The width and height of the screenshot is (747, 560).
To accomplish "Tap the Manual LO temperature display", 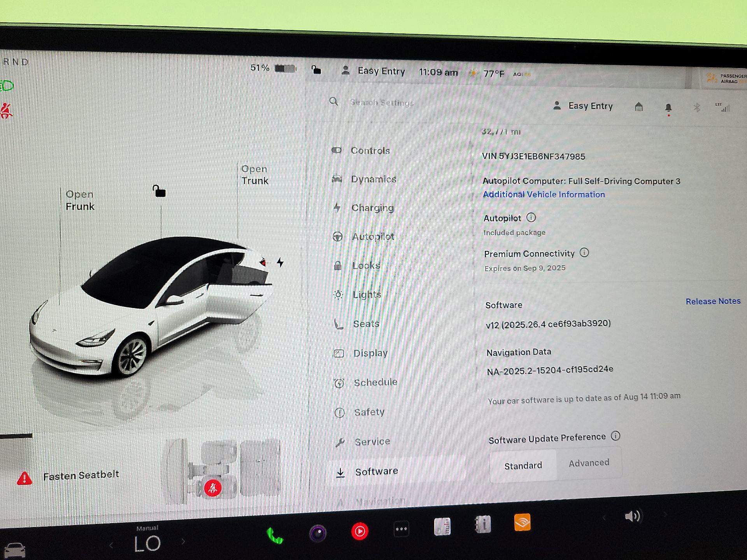I will [x=147, y=540].
